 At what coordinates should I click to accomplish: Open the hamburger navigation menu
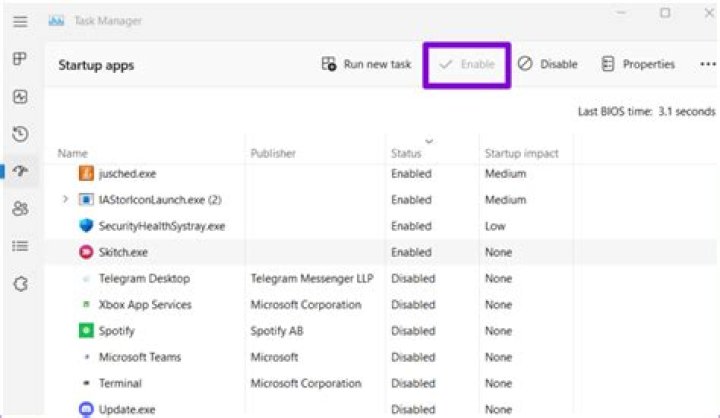tap(20, 21)
